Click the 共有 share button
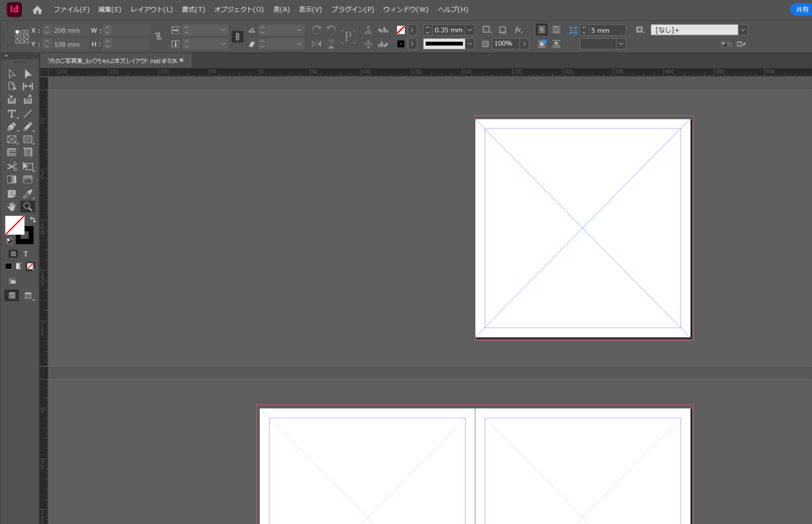The width and height of the screenshot is (812, 524). click(801, 10)
